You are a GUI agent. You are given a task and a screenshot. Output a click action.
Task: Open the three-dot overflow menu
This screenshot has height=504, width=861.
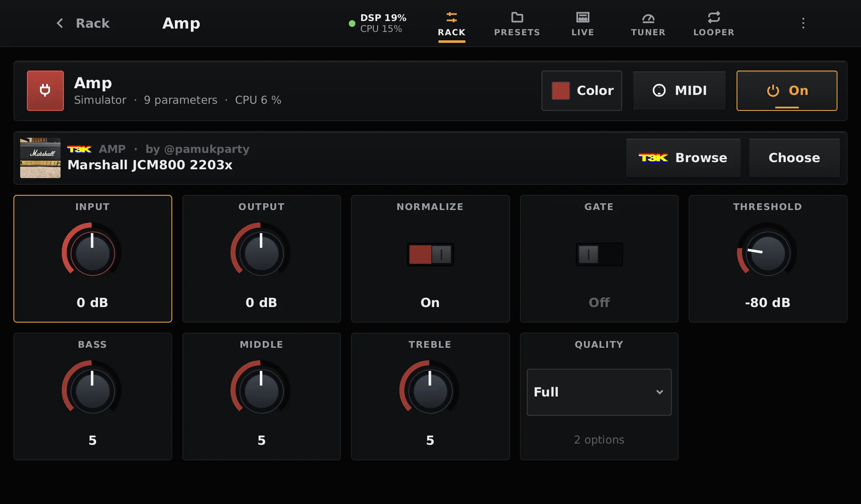coord(803,23)
